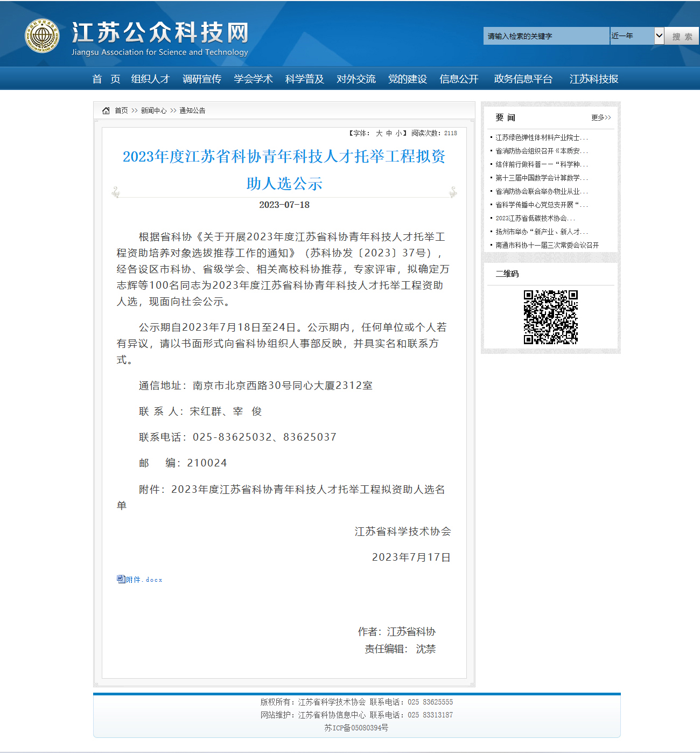
Task: Open the 信息公开 menu
Action: [x=459, y=79]
